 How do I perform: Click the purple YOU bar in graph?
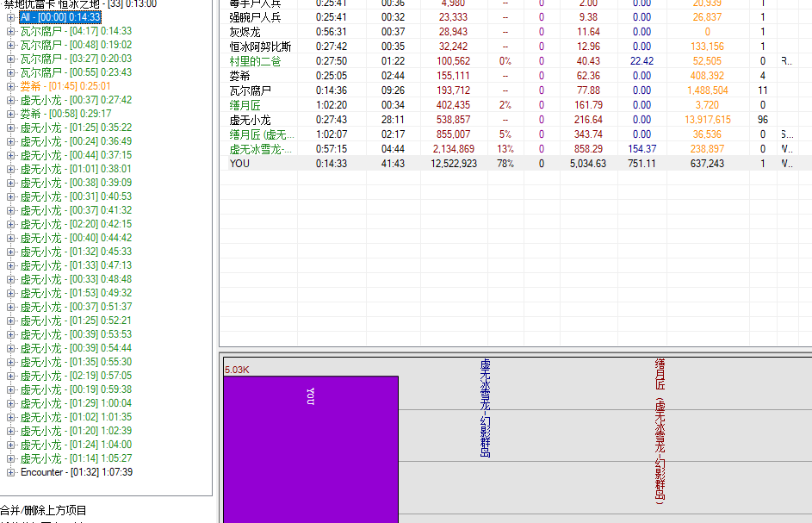310,448
